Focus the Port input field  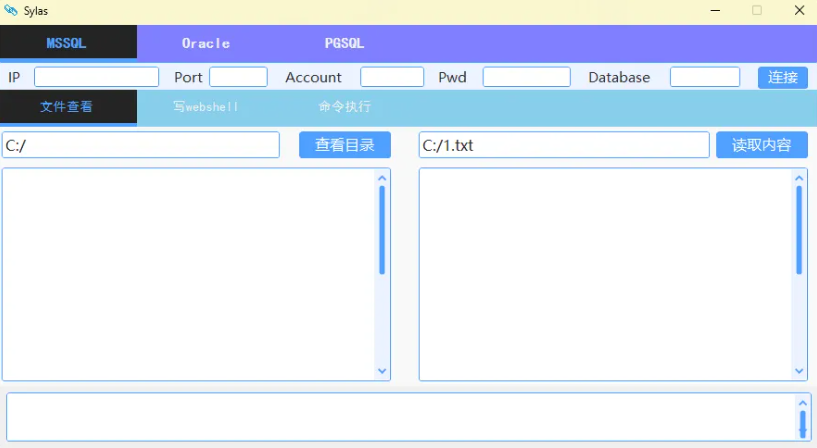238,77
